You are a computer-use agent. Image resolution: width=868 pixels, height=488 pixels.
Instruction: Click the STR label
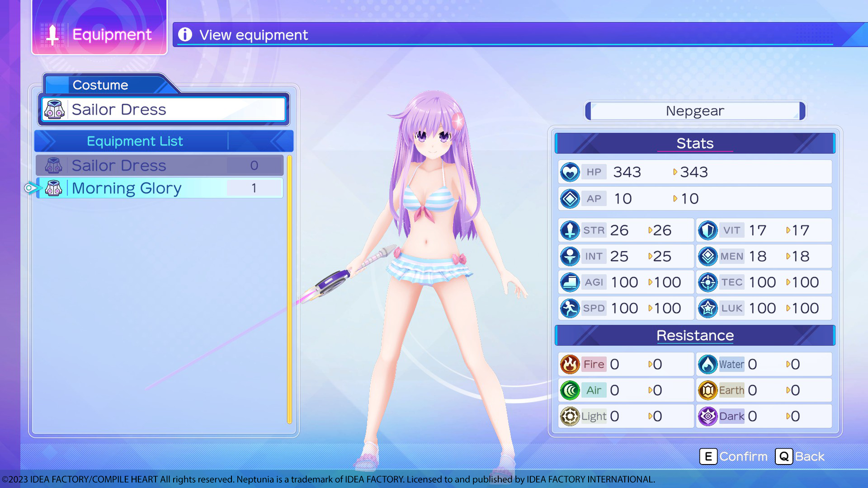click(x=594, y=230)
